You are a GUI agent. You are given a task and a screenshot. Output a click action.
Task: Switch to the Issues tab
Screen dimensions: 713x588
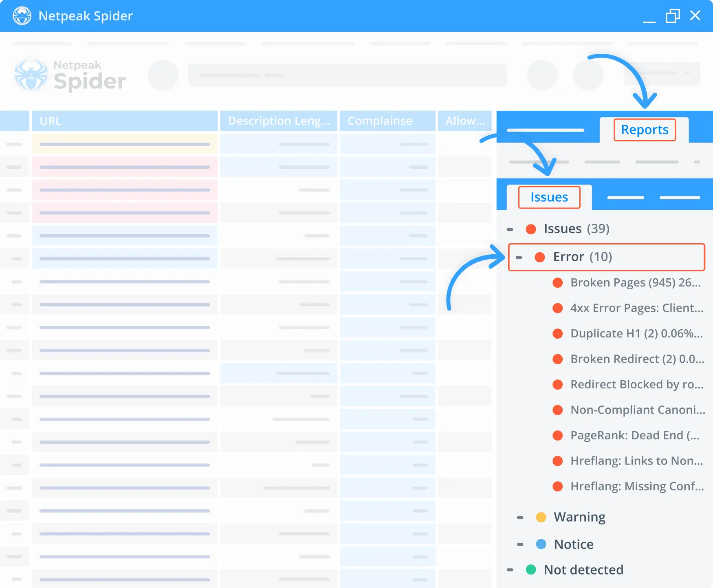[549, 197]
